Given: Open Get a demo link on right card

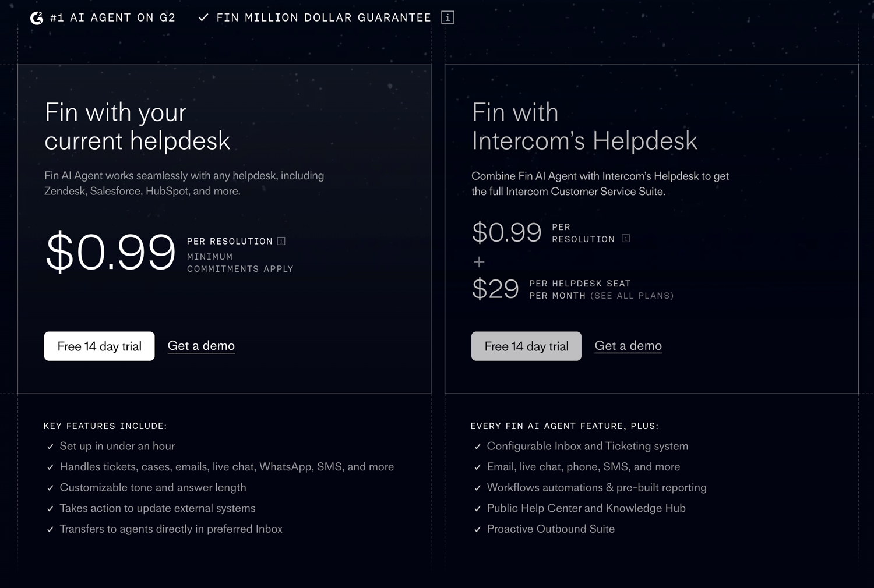Looking at the screenshot, I should pos(628,345).
